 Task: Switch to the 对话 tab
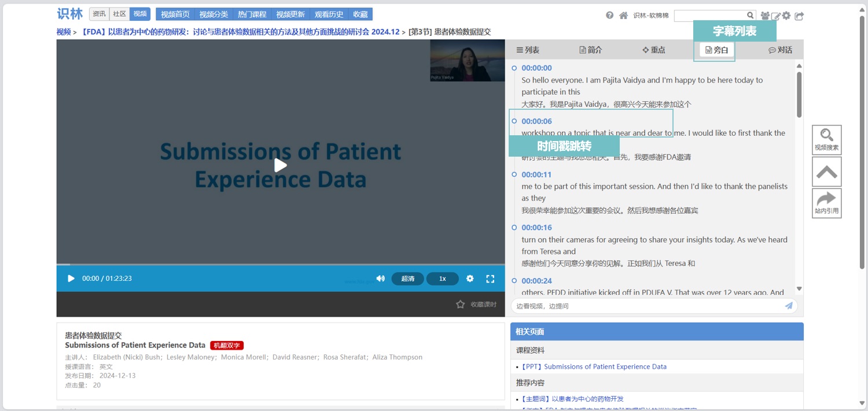pyautogui.click(x=780, y=50)
